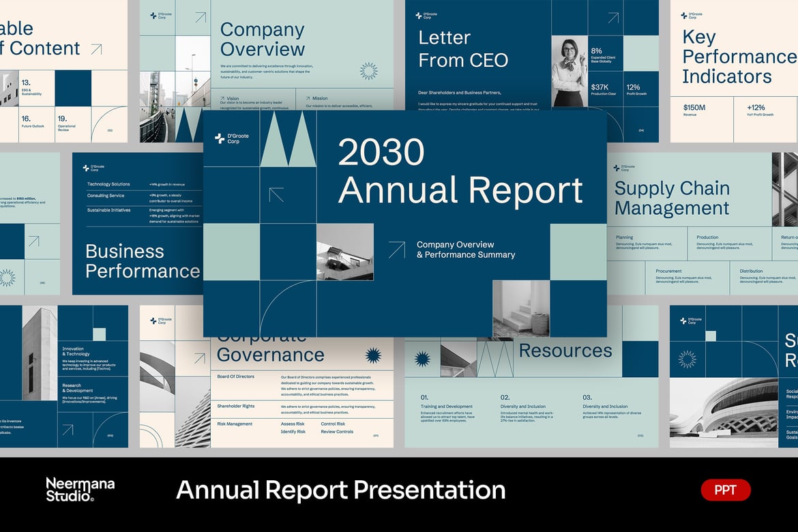Click the twin triangle graphic on main slide
Viewport: 798px width, 532px height.
(288, 139)
